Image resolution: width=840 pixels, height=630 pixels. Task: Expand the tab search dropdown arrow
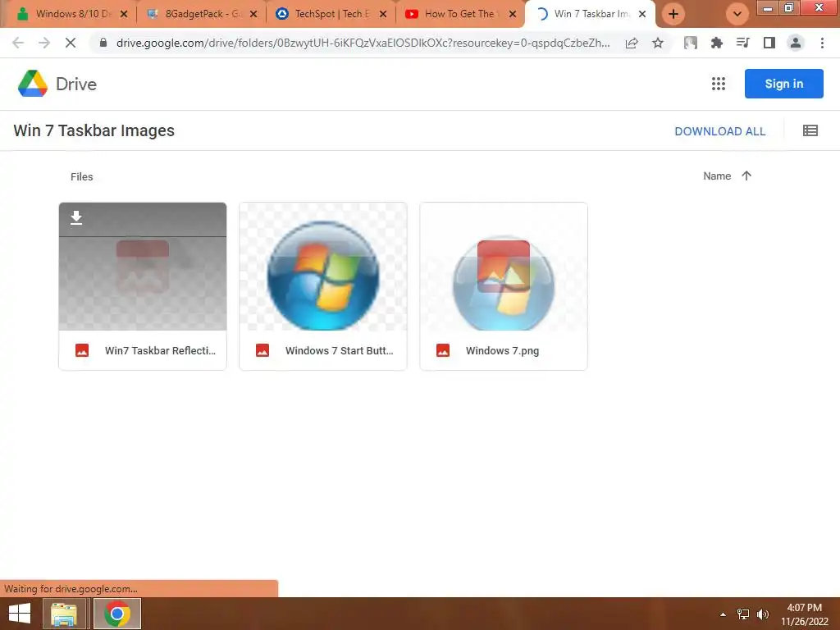tap(737, 14)
